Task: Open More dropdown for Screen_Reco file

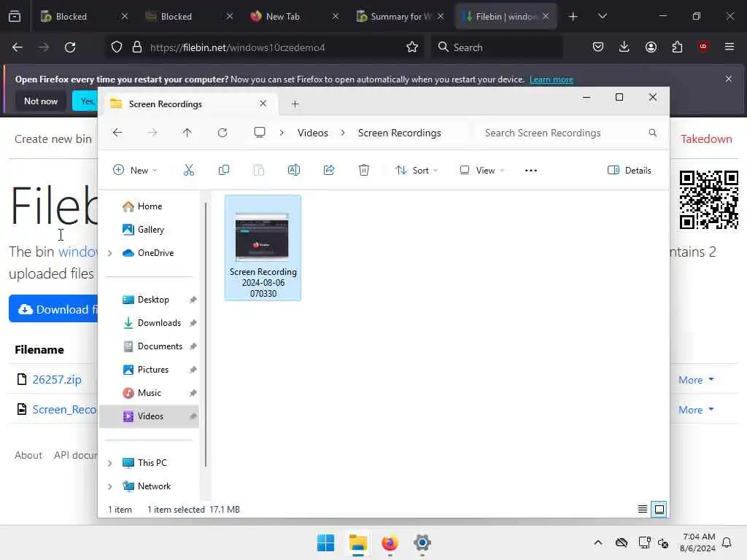Action: [x=696, y=410]
